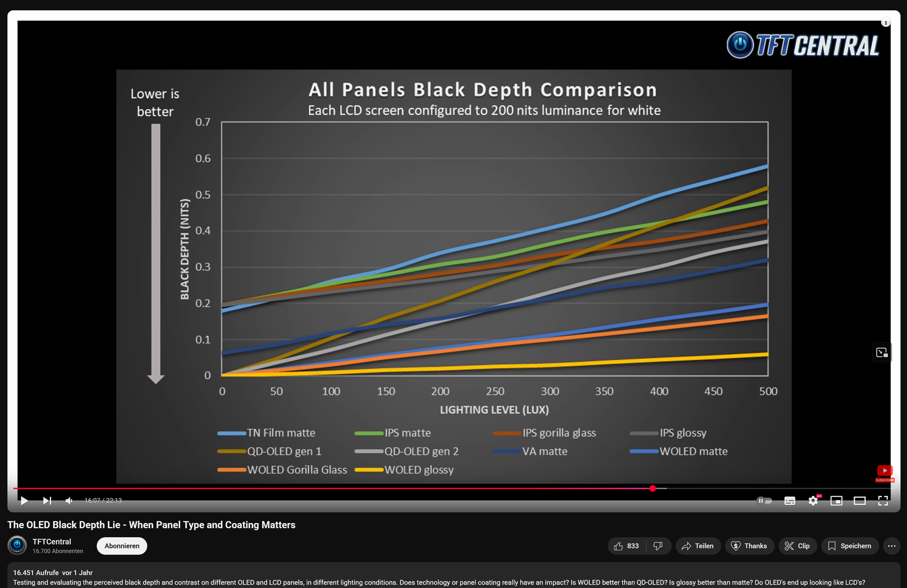The width and height of the screenshot is (907, 588).
Task: Dislike the video with thumbs down
Action: 658,546
